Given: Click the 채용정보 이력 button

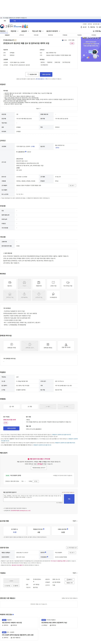Looking at the screenshot, I should click(70, 583).
